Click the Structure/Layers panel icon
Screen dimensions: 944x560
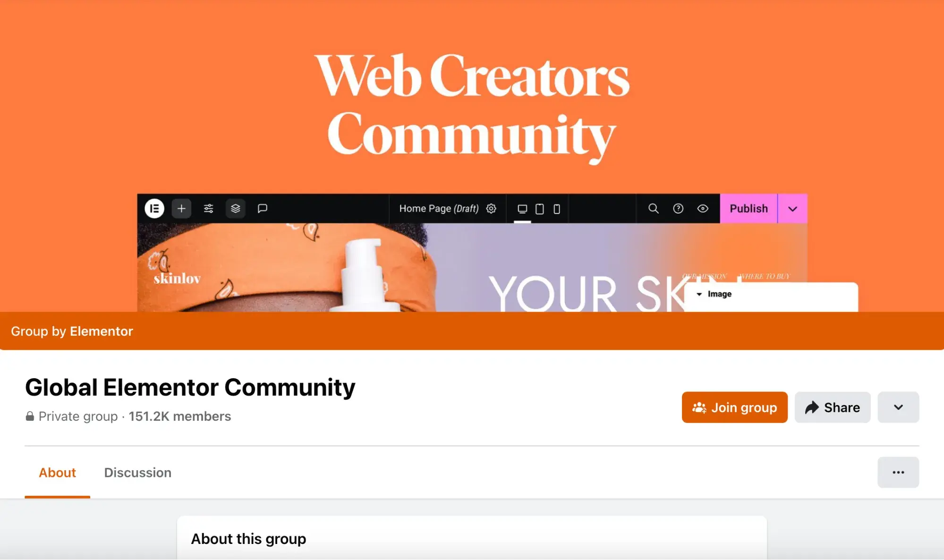click(x=235, y=209)
